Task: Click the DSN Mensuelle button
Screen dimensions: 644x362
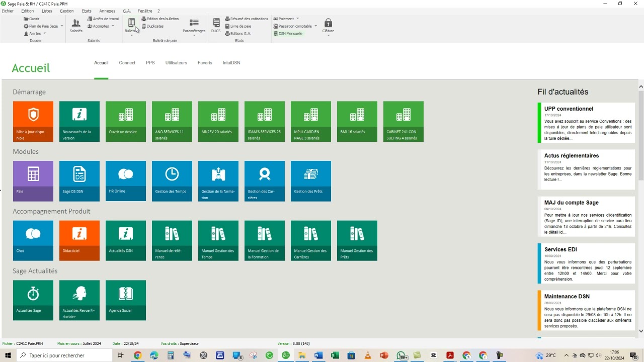Action: pos(288,34)
